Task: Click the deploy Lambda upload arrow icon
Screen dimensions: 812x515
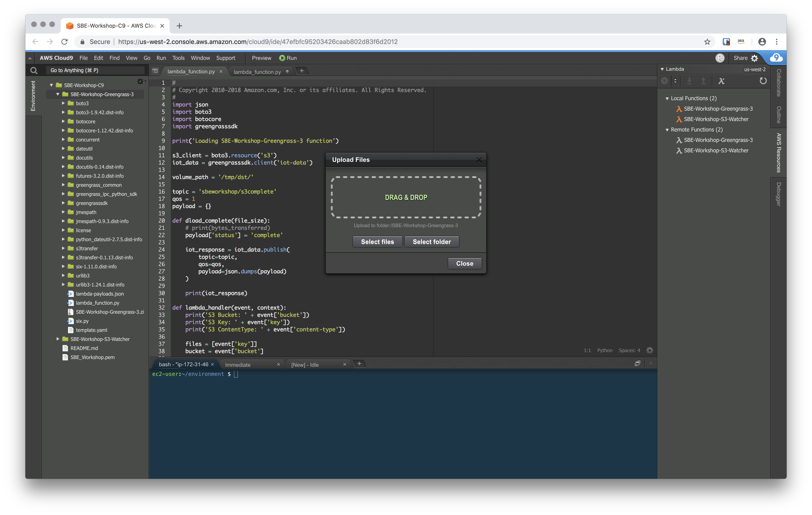Action: (703, 81)
